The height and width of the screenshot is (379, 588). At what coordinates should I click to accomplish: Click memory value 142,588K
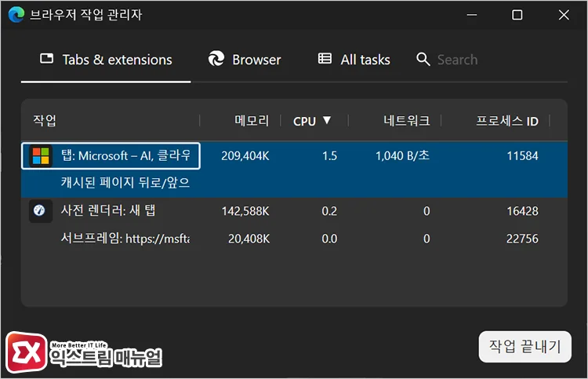pyautogui.click(x=245, y=211)
